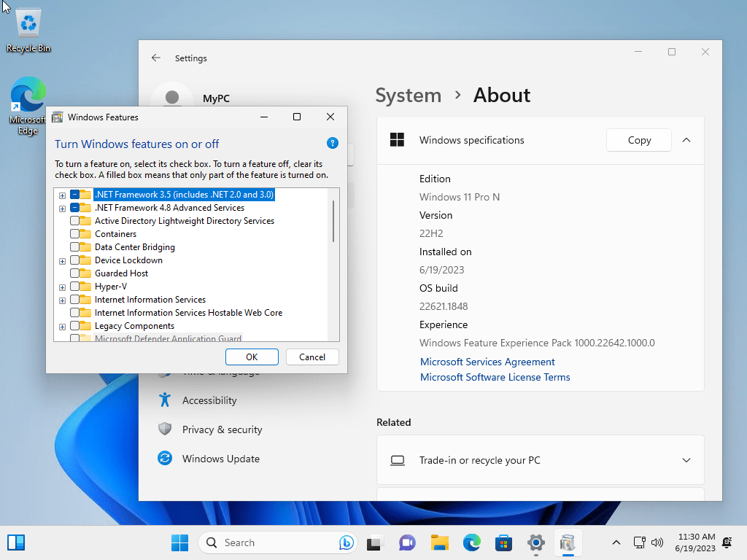Image resolution: width=747 pixels, height=560 pixels.
Task: Open volume control tray icon
Action: click(x=657, y=542)
